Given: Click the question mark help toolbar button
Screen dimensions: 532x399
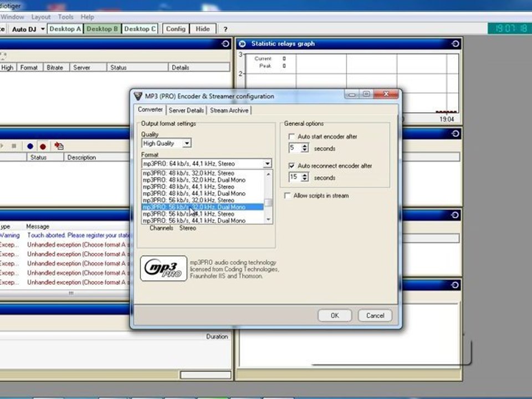Looking at the screenshot, I should (226, 29).
